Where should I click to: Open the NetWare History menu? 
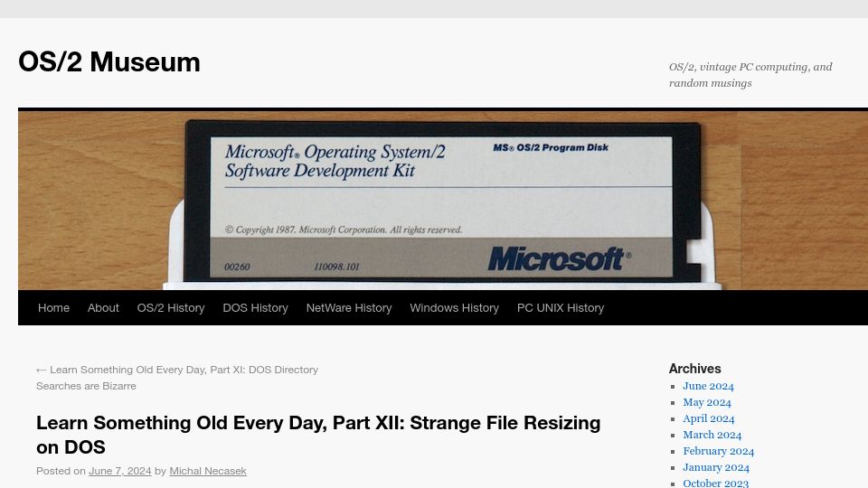[349, 307]
